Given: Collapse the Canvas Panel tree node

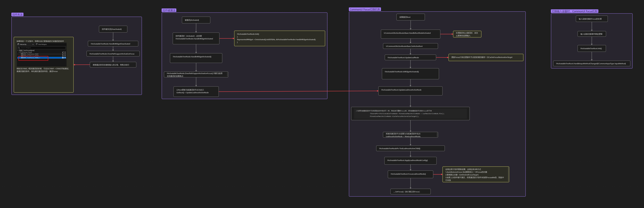Looking at the screenshot, I should coord(19,52).
